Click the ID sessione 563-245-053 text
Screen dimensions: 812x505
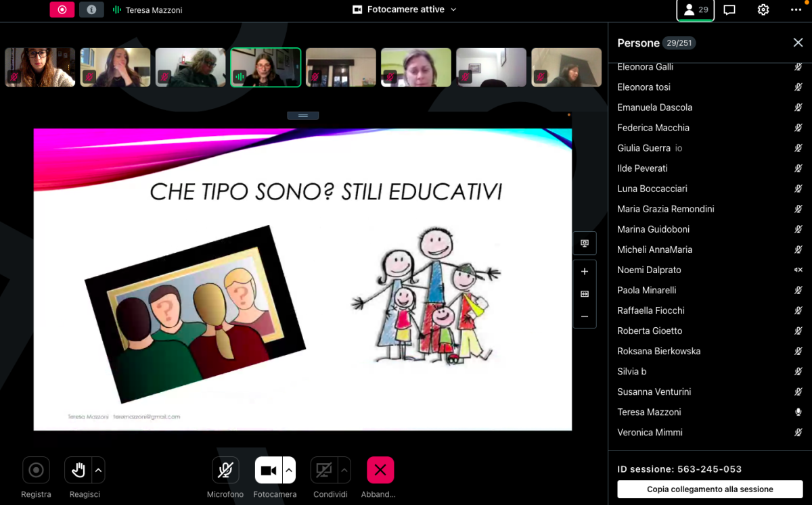(679, 468)
